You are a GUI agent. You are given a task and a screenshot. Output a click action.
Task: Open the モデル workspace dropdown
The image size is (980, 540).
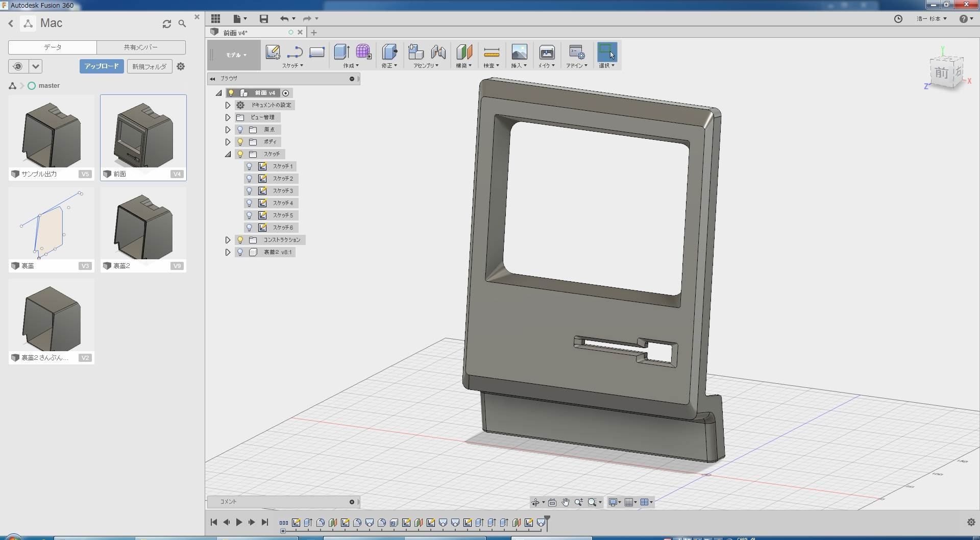pos(236,55)
